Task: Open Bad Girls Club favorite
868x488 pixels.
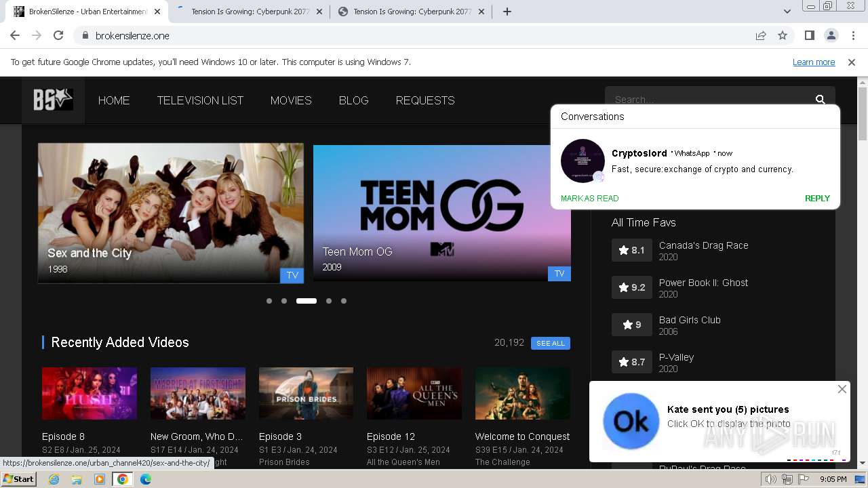Action: 690,320
